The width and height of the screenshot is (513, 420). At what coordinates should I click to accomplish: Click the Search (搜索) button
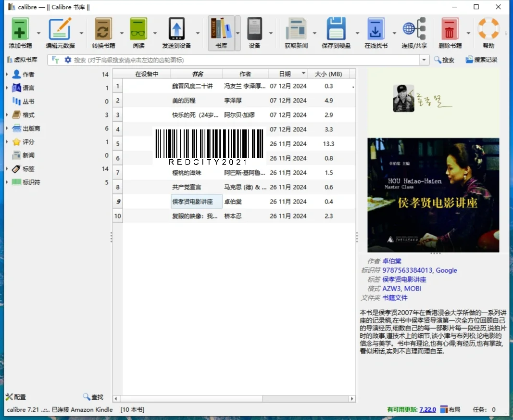[444, 60]
